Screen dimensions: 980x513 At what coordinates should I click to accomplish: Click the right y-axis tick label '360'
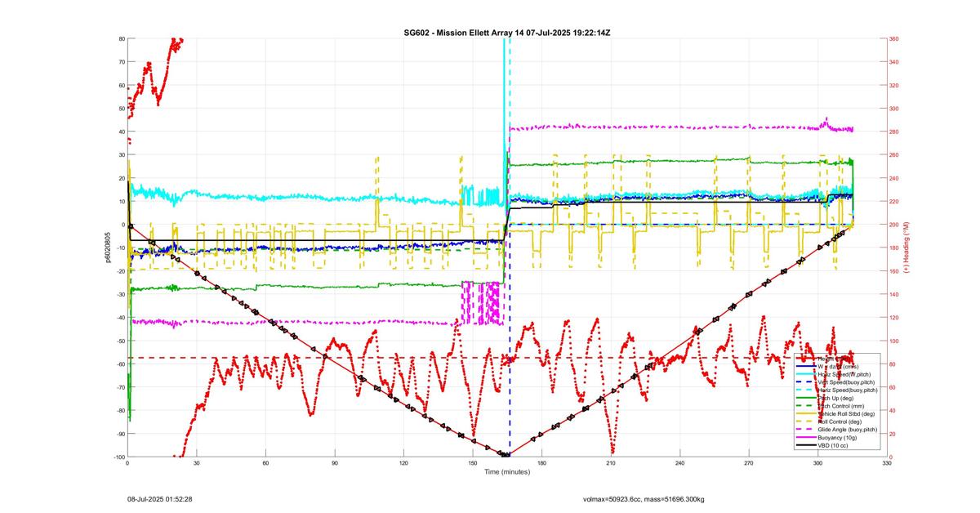coord(895,38)
